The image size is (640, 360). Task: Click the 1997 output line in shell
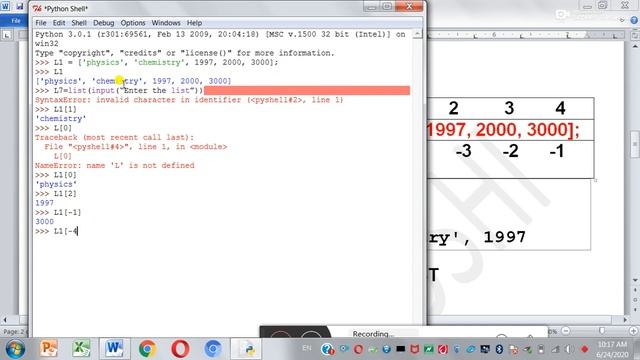coord(44,203)
